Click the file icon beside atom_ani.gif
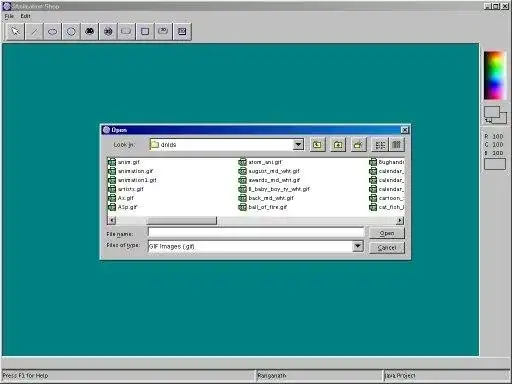 point(242,162)
